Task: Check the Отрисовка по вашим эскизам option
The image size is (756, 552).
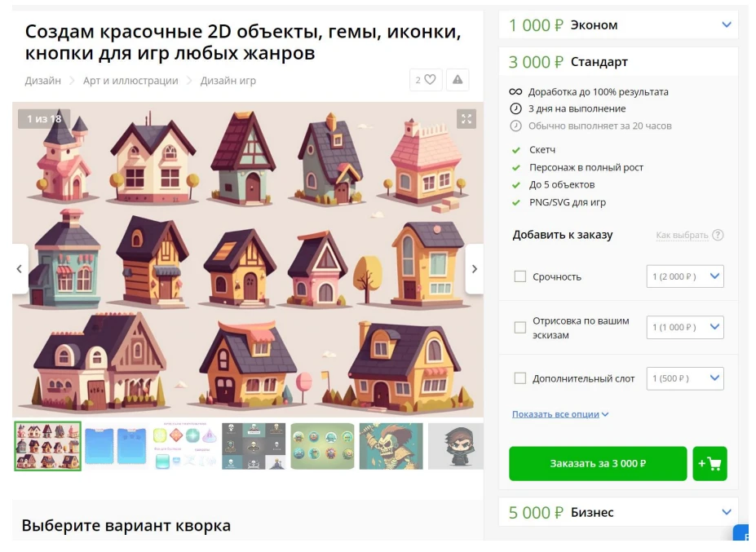Action: click(x=519, y=327)
